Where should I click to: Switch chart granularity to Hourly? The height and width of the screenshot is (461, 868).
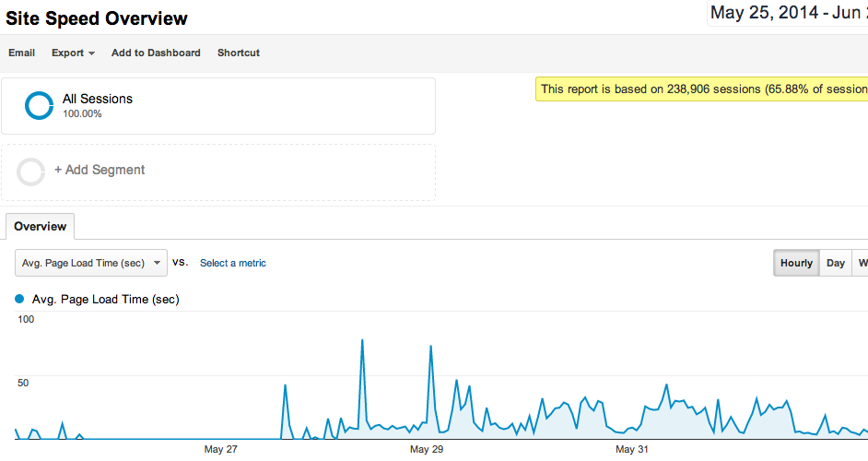(x=796, y=263)
